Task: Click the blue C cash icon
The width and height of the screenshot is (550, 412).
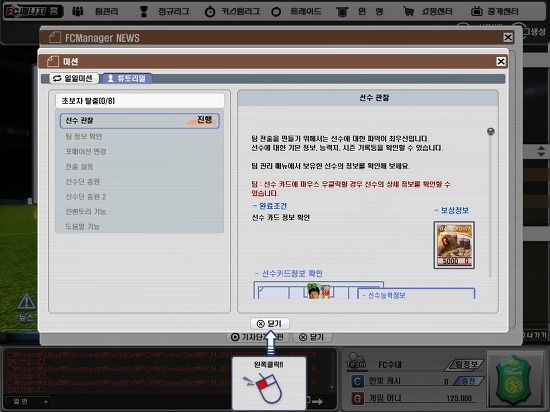Action: [357, 381]
